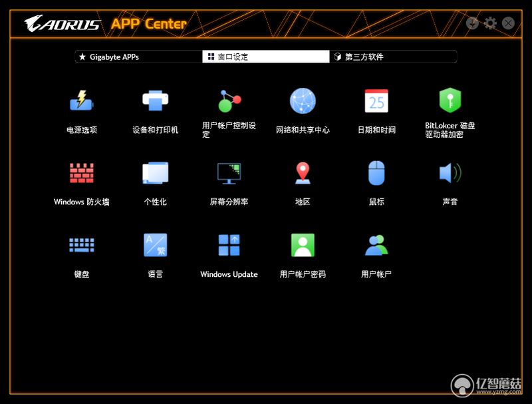Launch 用户帐户控制设定 icon
Image resolution: width=532 pixels, height=404 pixels.
[229, 101]
